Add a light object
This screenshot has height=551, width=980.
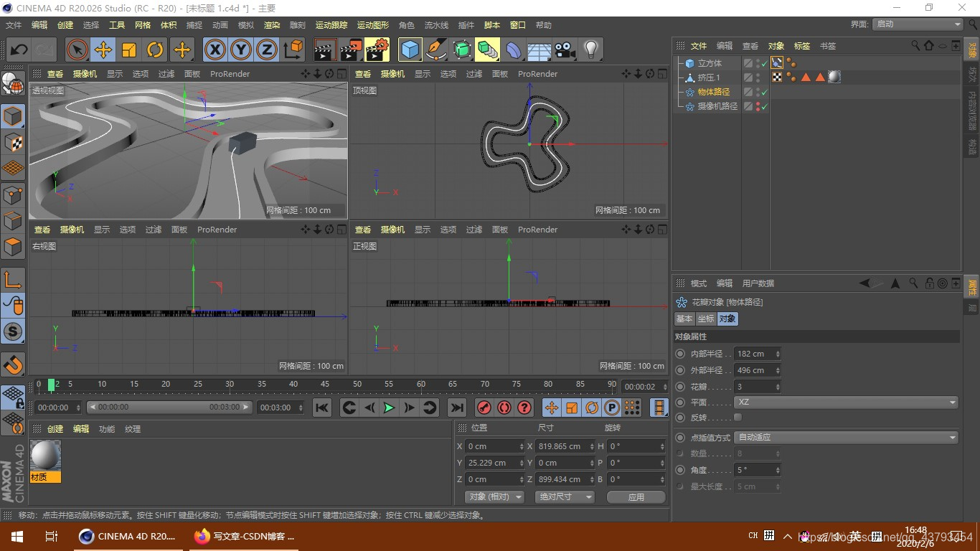590,50
